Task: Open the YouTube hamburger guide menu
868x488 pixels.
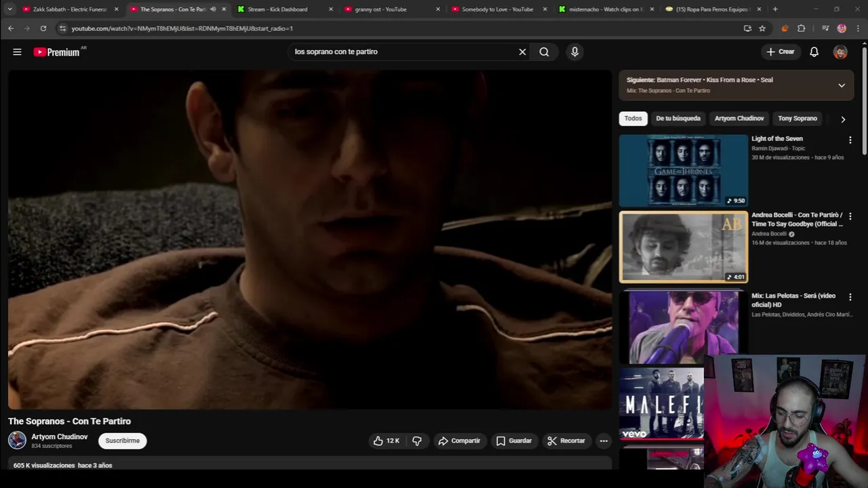Action: [17, 52]
